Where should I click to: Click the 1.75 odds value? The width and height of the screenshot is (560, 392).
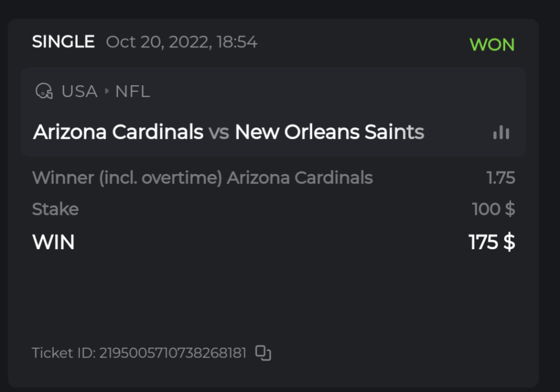pyautogui.click(x=501, y=178)
